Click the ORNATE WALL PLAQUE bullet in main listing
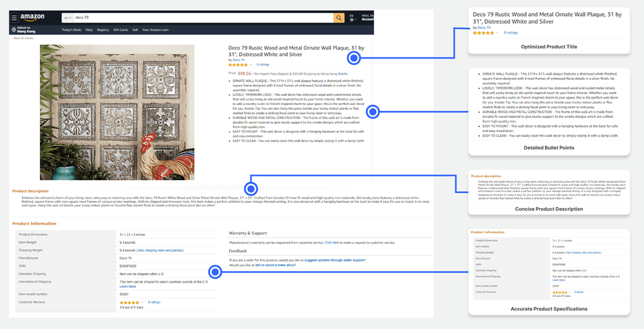The width and height of the screenshot is (644, 329). click(x=298, y=86)
